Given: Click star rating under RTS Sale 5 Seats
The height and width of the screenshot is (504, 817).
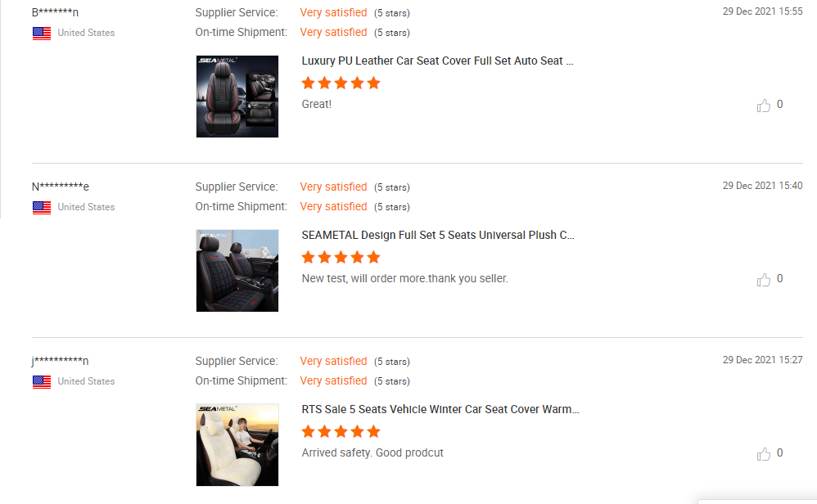Looking at the screenshot, I should point(341,431).
